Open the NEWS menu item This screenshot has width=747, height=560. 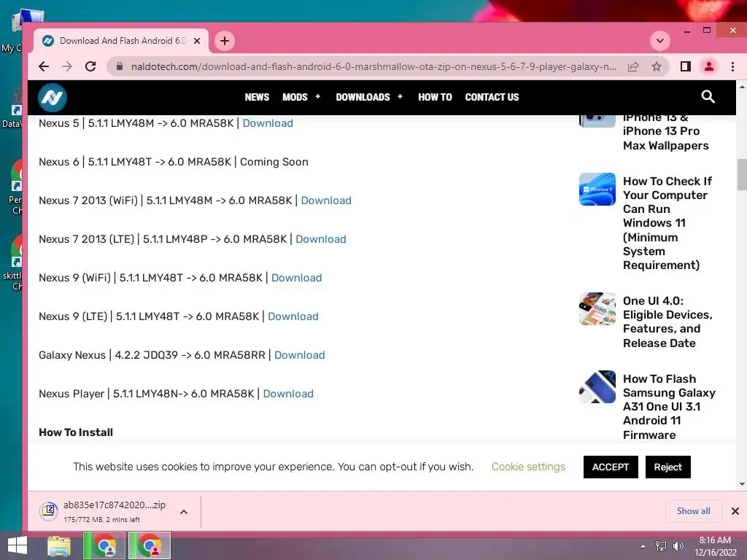257,97
